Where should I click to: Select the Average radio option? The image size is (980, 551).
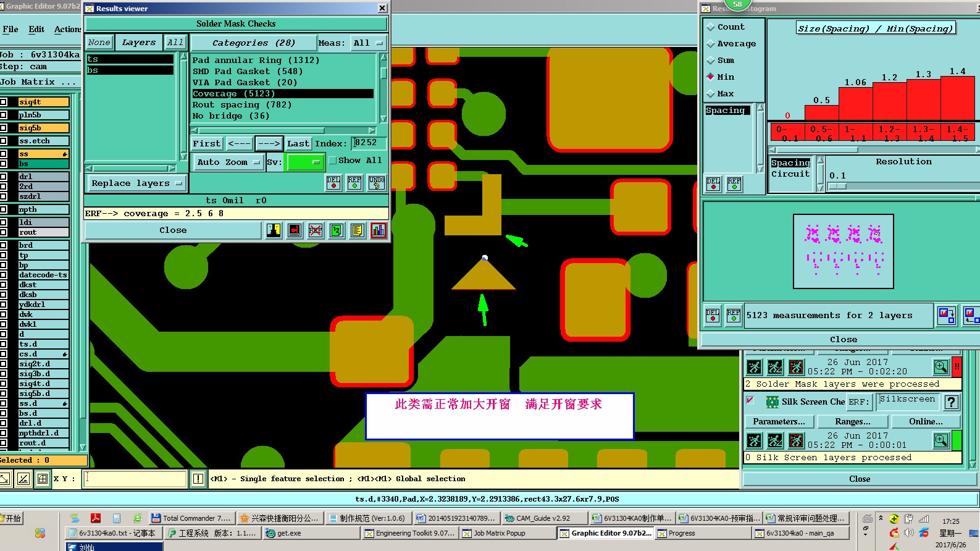pos(711,44)
